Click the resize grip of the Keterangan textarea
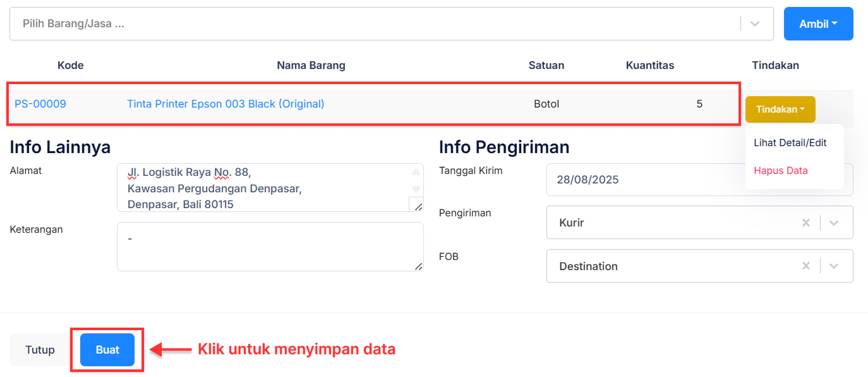Screen dimensions: 868x377 pyautogui.click(x=419, y=266)
